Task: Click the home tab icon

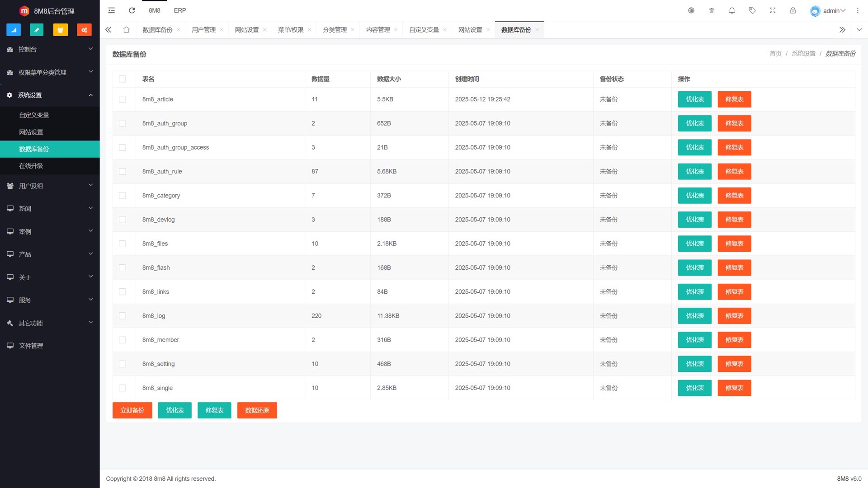Action: [x=126, y=30]
